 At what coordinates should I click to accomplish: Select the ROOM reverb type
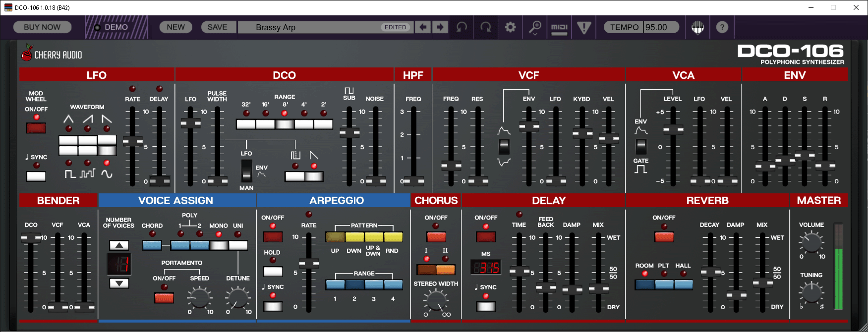[644, 284]
